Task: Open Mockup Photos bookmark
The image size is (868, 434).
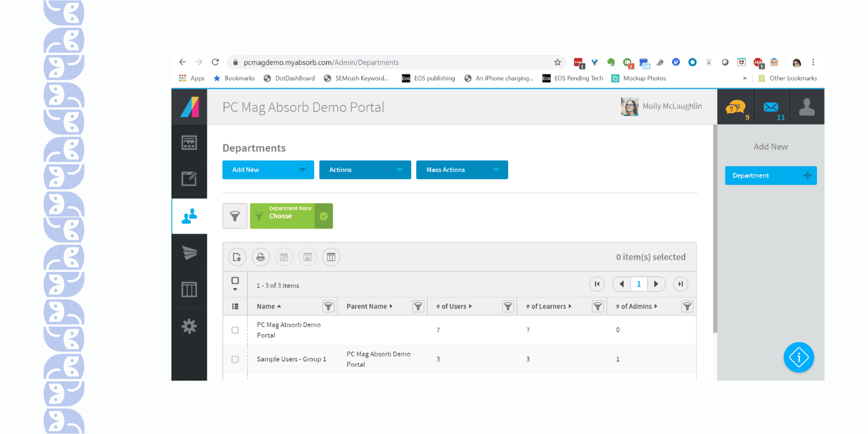Action: point(639,78)
